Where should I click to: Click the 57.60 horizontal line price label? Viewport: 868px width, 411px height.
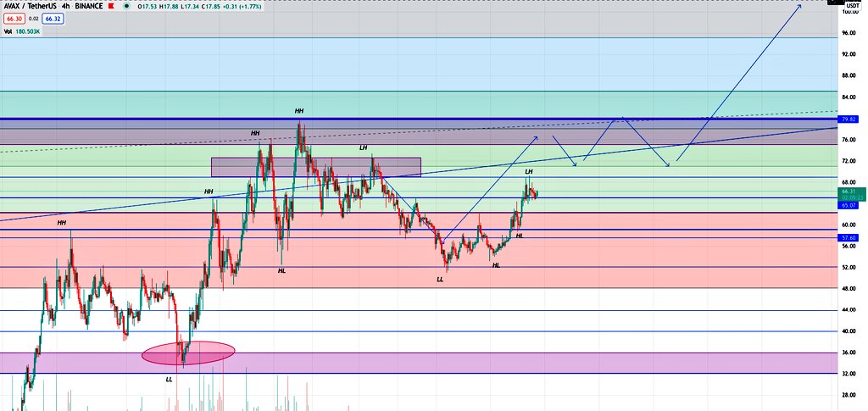tap(849, 237)
